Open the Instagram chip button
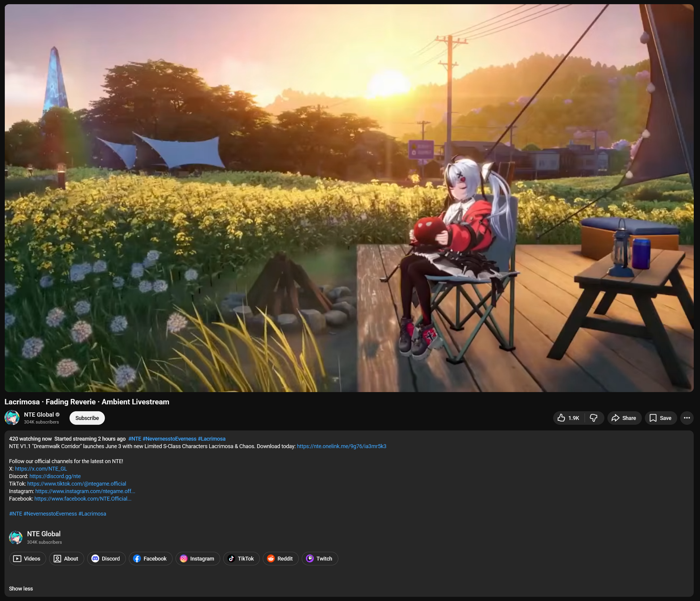 (198, 559)
